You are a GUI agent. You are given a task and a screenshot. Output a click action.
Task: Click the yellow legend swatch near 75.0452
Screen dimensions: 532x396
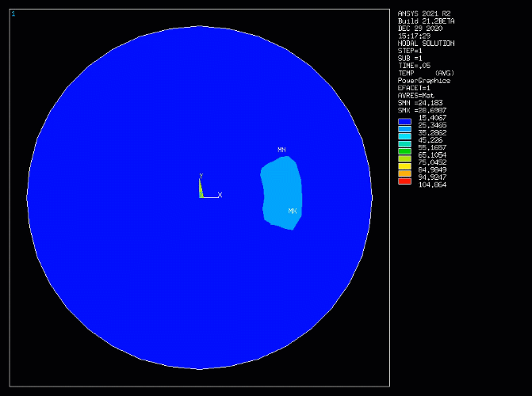coord(404,166)
